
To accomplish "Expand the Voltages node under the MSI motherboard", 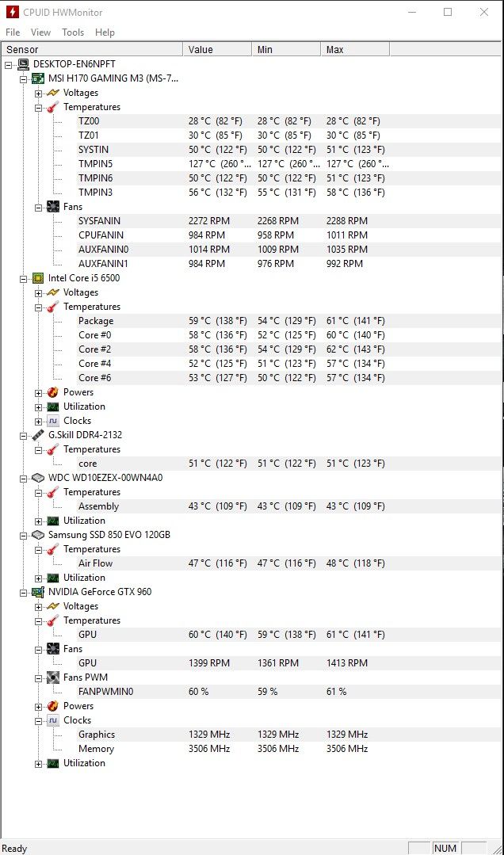I will point(37,93).
